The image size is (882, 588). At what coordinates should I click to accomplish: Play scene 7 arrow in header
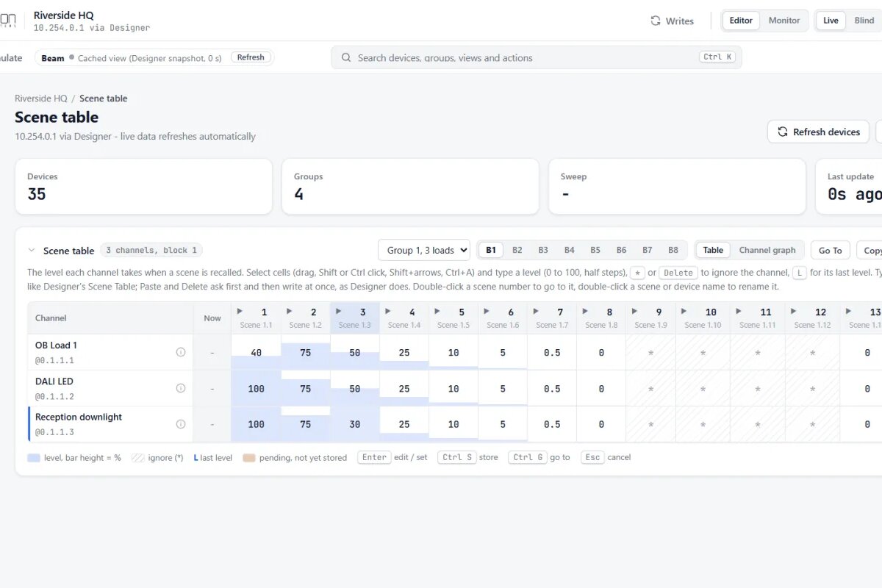536,312
